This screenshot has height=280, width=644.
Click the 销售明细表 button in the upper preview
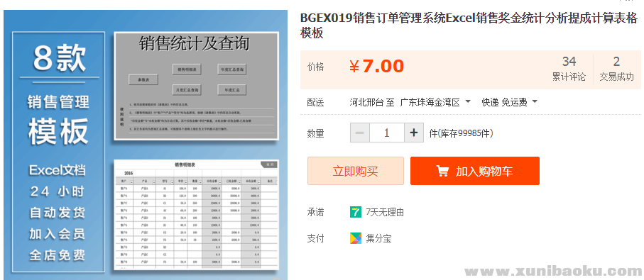click(187, 69)
